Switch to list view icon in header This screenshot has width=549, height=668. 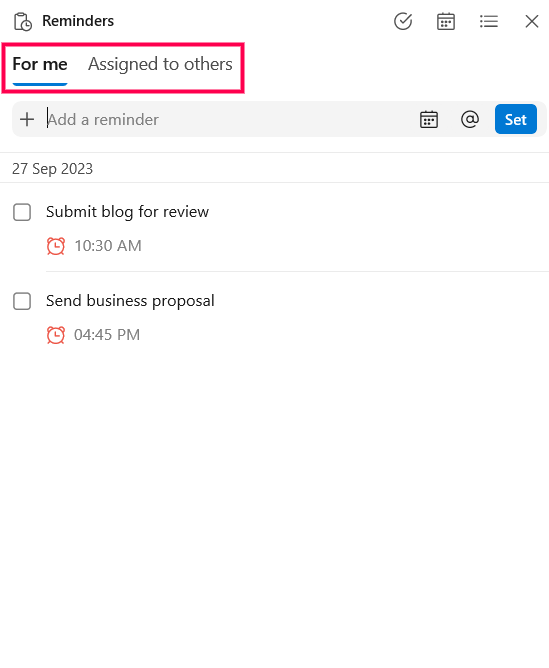(489, 21)
